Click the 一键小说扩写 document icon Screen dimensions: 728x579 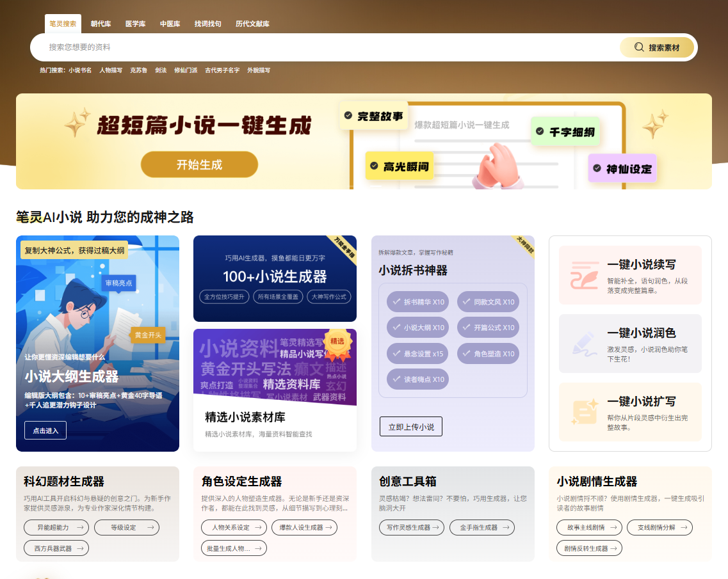[584, 411]
